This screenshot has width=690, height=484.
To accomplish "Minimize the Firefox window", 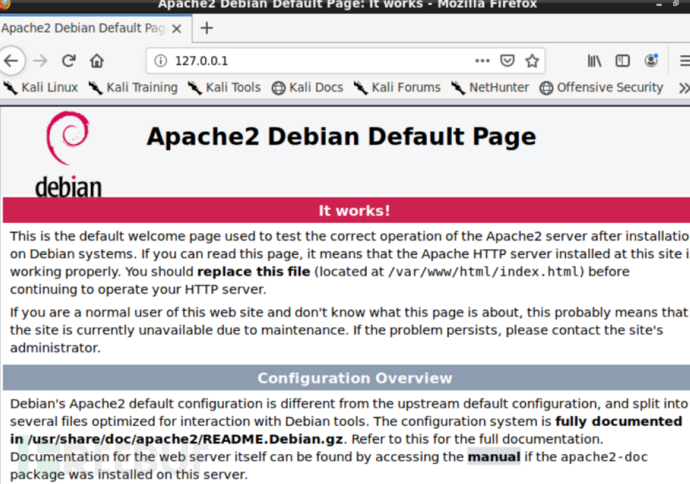I will [x=659, y=4].
